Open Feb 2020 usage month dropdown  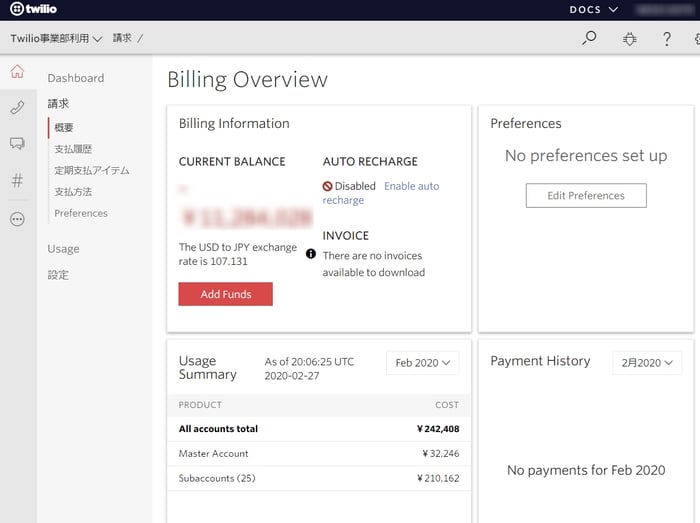point(422,363)
